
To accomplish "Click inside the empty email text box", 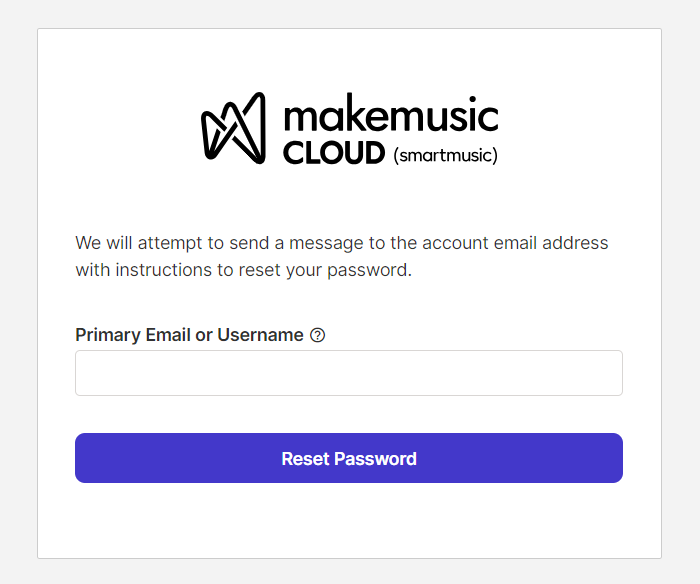I will tap(349, 373).
